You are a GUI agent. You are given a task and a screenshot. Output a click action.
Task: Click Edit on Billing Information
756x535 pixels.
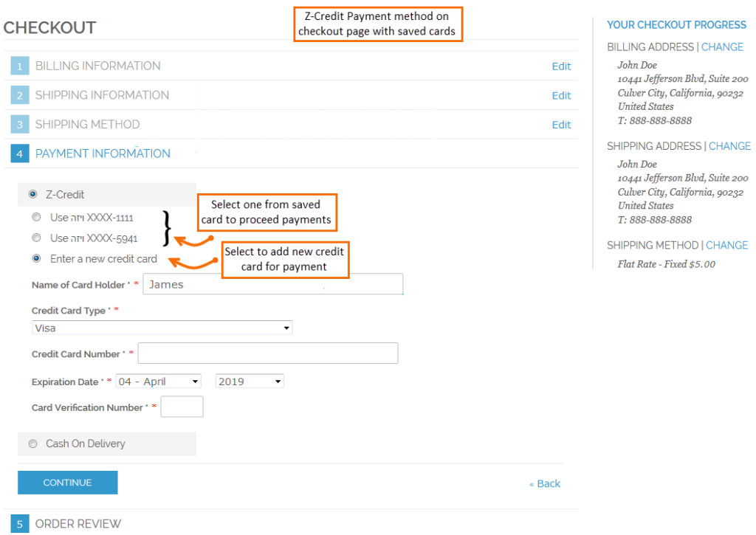(561, 66)
